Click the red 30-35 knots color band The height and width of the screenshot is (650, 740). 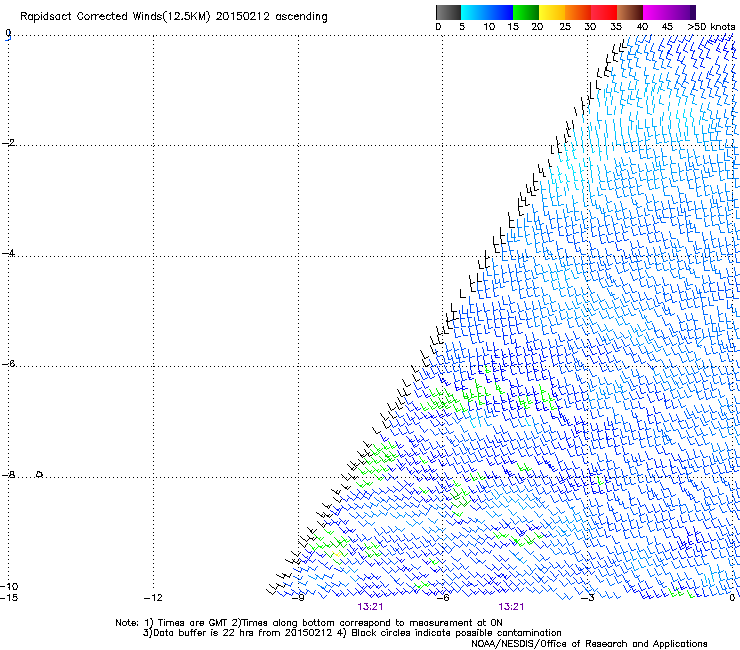click(x=604, y=12)
